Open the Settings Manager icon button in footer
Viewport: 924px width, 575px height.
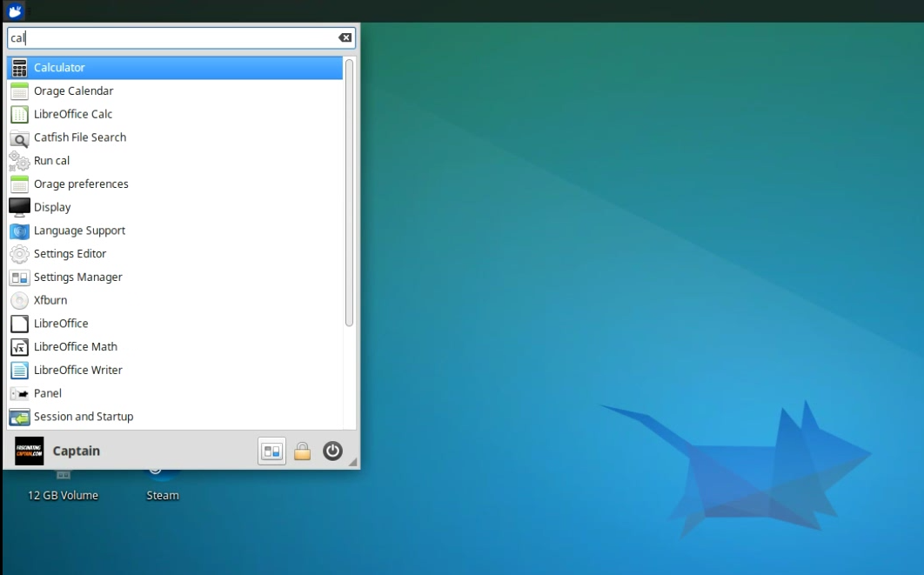coord(271,451)
